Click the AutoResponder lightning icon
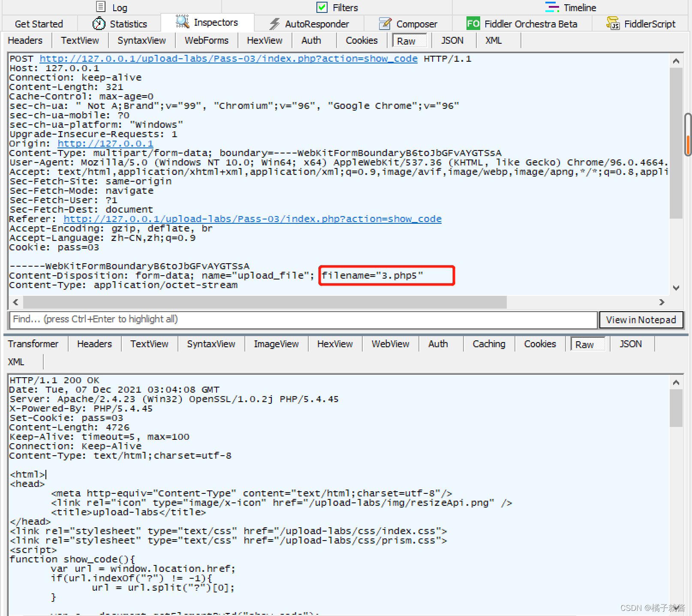The width and height of the screenshot is (692, 616). click(274, 24)
